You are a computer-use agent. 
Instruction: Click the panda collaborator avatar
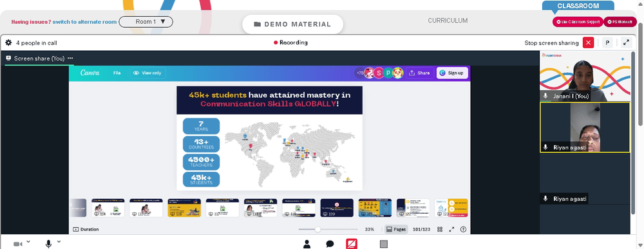click(397, 73)
